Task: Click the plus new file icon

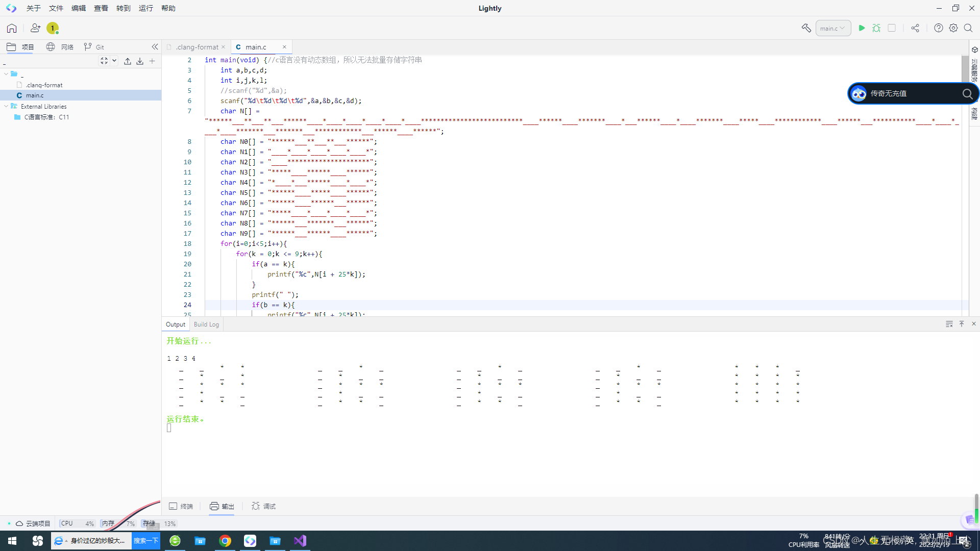Action: [x=152, y=61]
